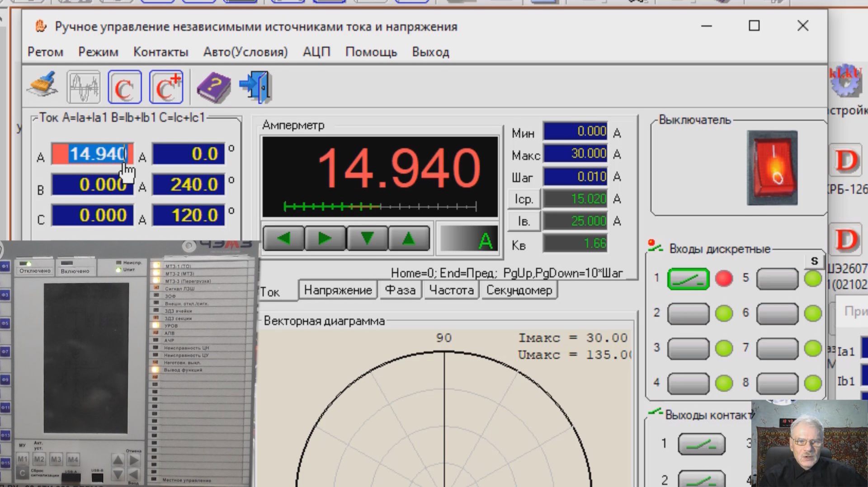Click the Мин value field 0.000
The image size is (868, 487).
coord(576,131)
